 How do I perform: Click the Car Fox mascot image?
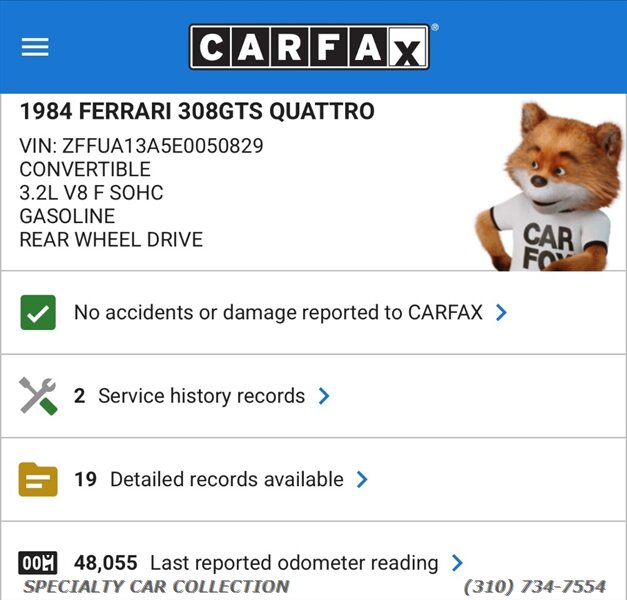pyautogui.click(x=549, y=186)
